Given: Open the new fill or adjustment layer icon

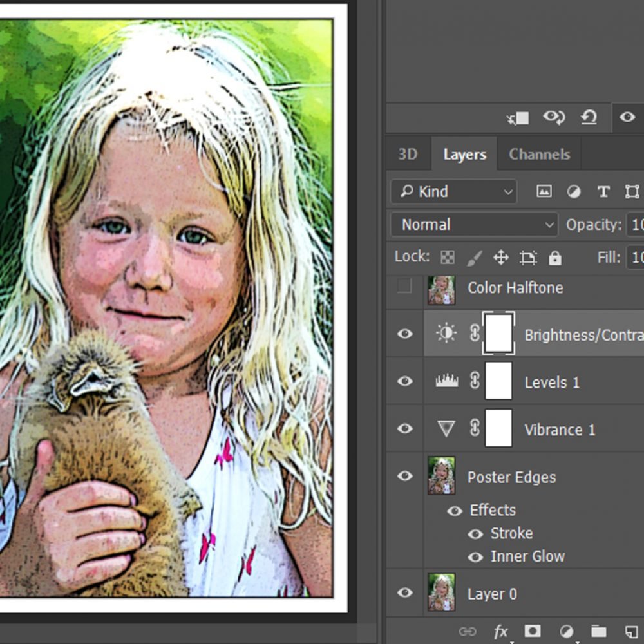Looking at the screenshot, I should coord(566,632).
